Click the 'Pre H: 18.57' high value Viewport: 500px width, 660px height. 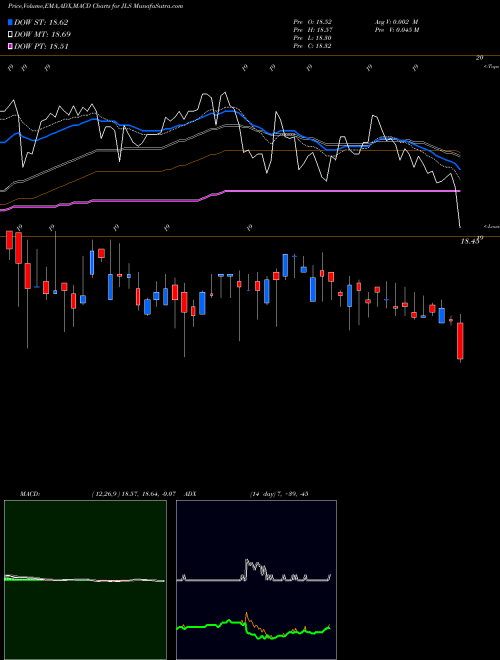(312, 30)
